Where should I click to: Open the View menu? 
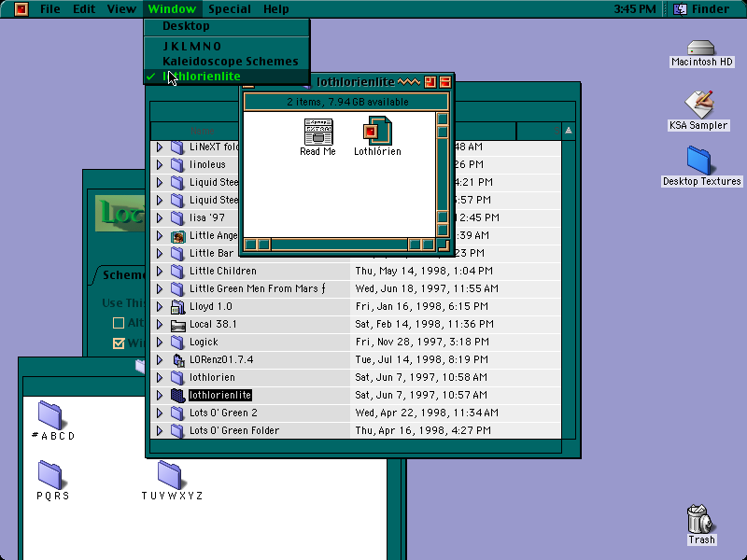coord(121,9)
